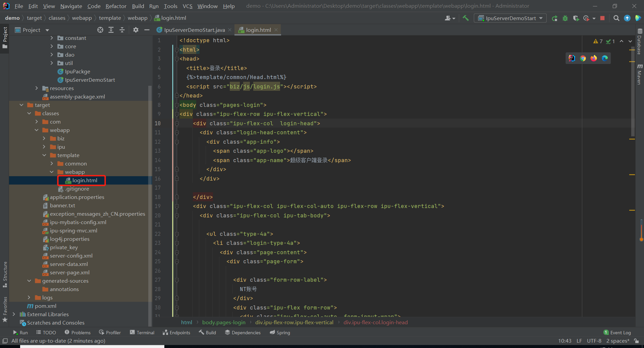Toggle the Maven tool window

[x=639, y=74]
